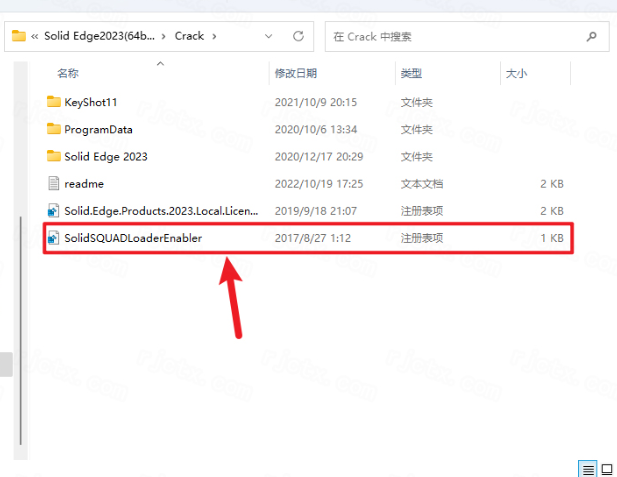The width and height of the screenshot is (617, 477).
Task: Sort files by the 名称 column header
Action: coord(68,73)
